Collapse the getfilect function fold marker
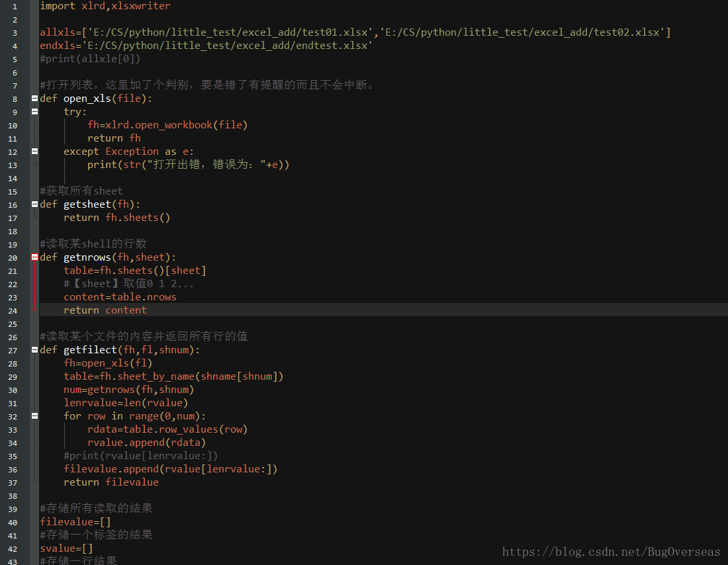The image size is (728, 565). click(34, 349)
